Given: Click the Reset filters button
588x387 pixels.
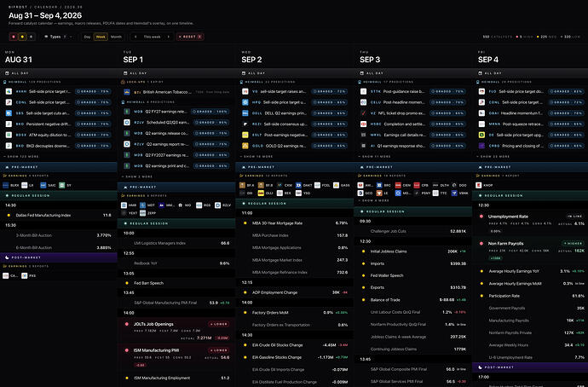Looking at the screenshot, I should pos(190,37).
